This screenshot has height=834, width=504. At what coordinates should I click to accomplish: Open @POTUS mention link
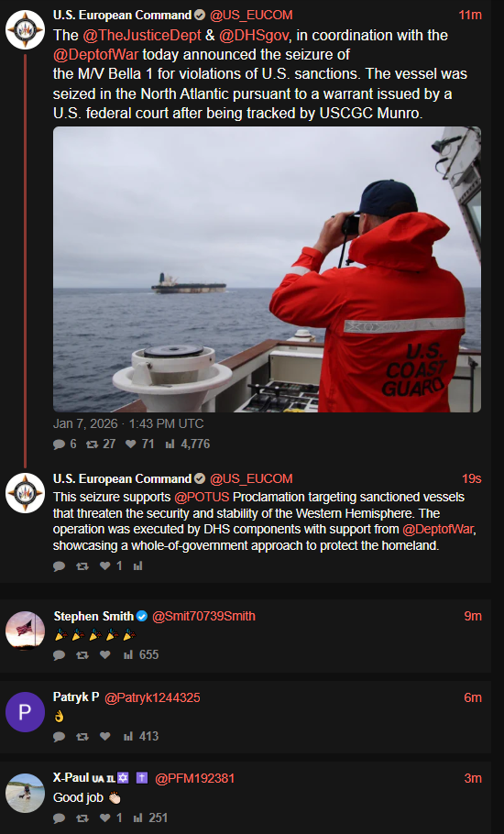(202, 498)
